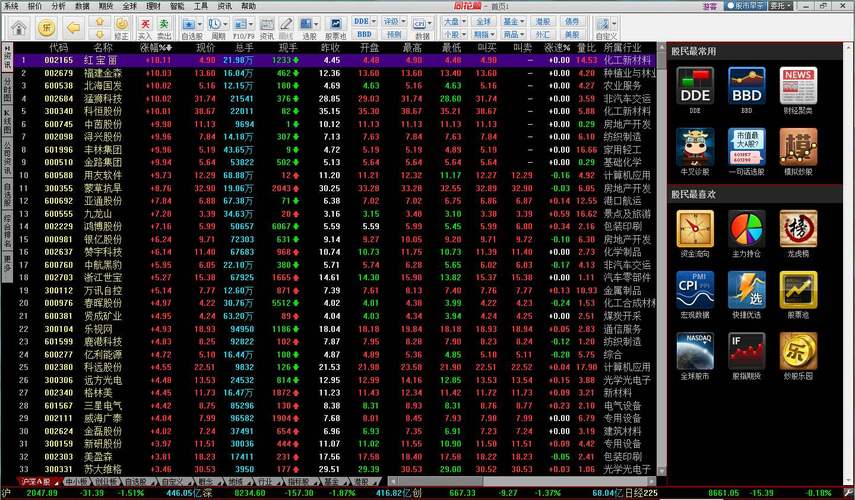855x500 pixels.
Task: Open the 一句话选股 tile
Action: [x=746, y=147]
